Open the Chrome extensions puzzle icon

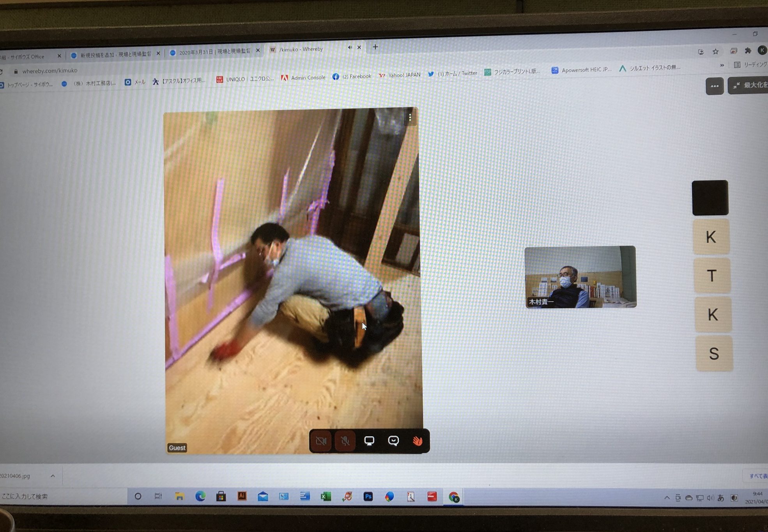tap(748, 51)
